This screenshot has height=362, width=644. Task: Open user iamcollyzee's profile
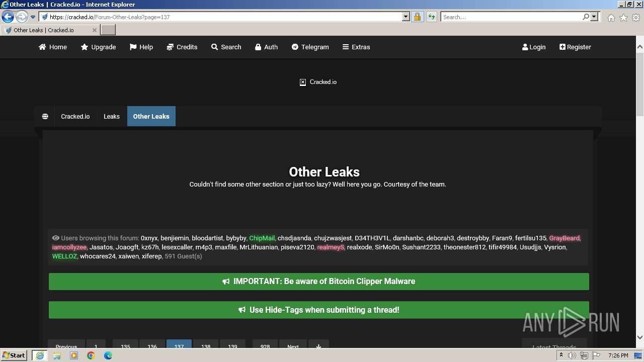click(69, 247)
